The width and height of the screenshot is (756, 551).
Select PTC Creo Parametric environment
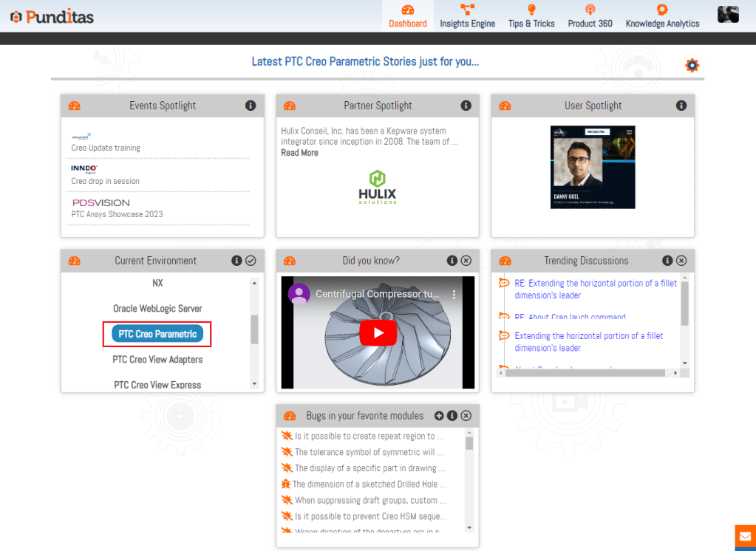coord(157,334)
